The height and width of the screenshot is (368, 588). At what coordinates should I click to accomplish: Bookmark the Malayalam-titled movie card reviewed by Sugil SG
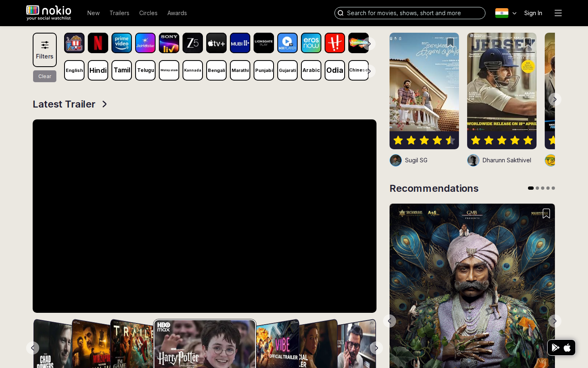click(450, 43)
